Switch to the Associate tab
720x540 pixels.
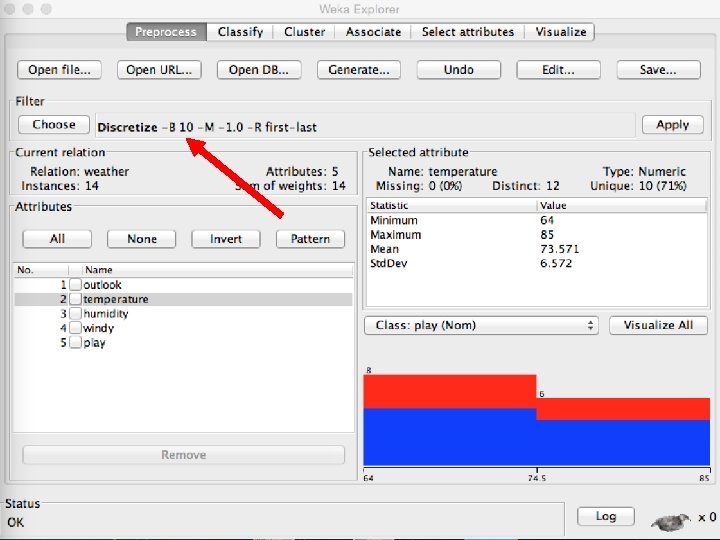coord(373,32)
